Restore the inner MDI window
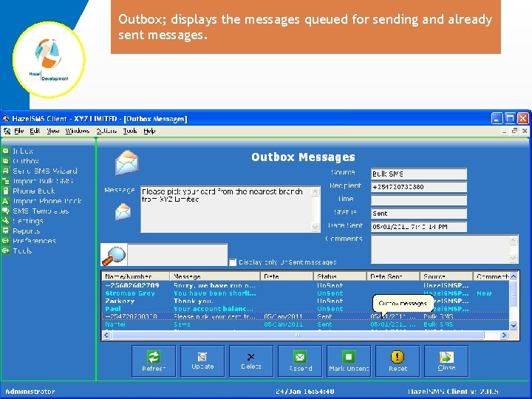The image size is (532, 399). (515, 131)
